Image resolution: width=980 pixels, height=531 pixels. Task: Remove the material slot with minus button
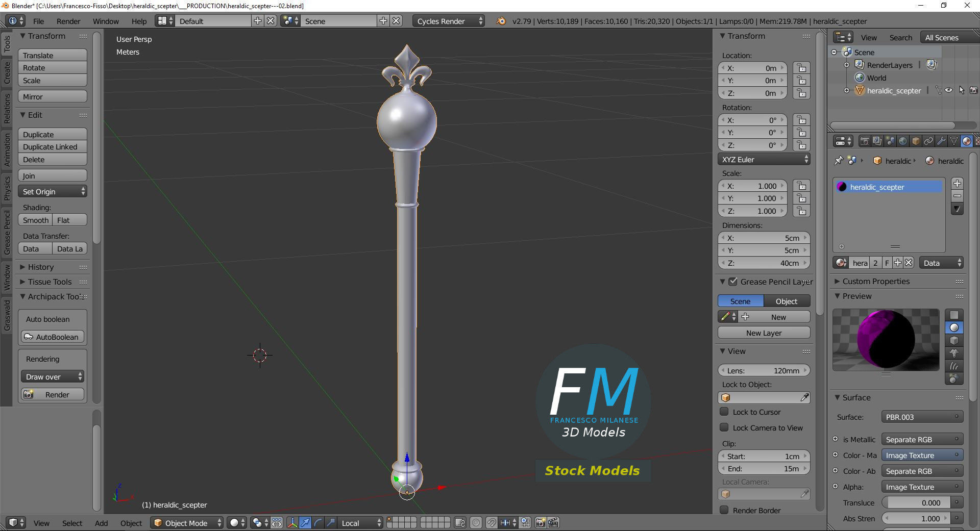coord(958,196)
